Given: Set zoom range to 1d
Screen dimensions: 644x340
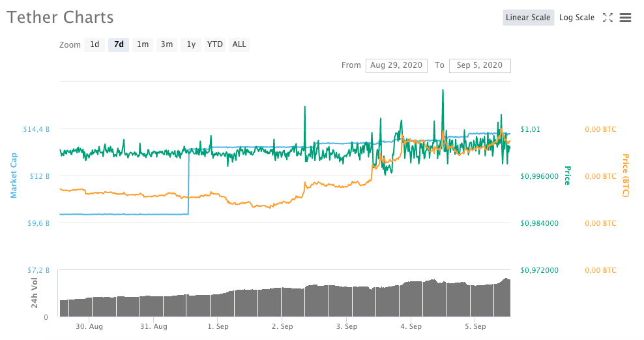Looking at the screenshot, I should [95, 44].
